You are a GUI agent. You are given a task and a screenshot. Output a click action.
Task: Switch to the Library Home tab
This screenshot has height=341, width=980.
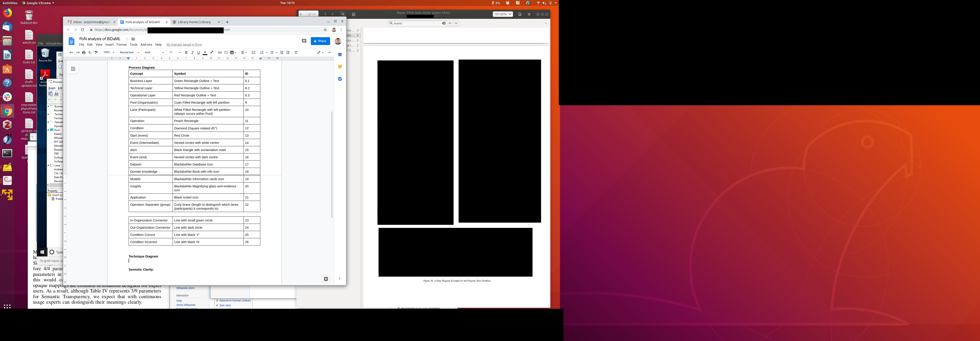194,22
